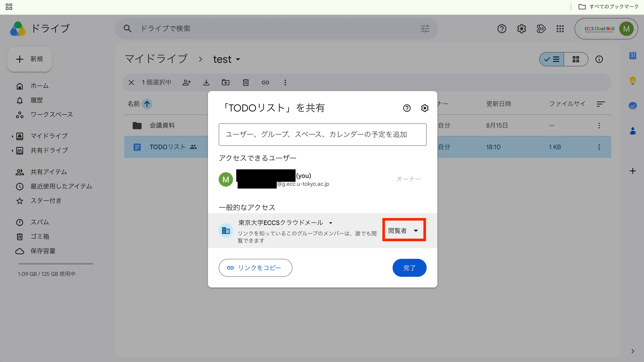Open the Calendar side panel icon
This screenshot has height=362, width=644.
[x=633, y=56]
